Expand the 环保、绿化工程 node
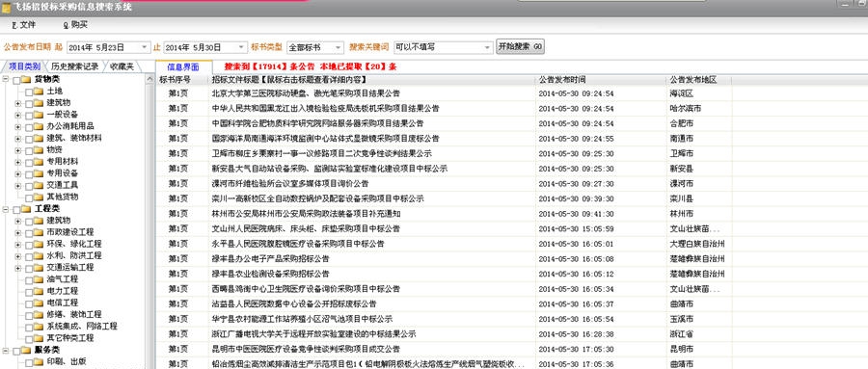Screen dimensions: 868x369 (18, 245)
